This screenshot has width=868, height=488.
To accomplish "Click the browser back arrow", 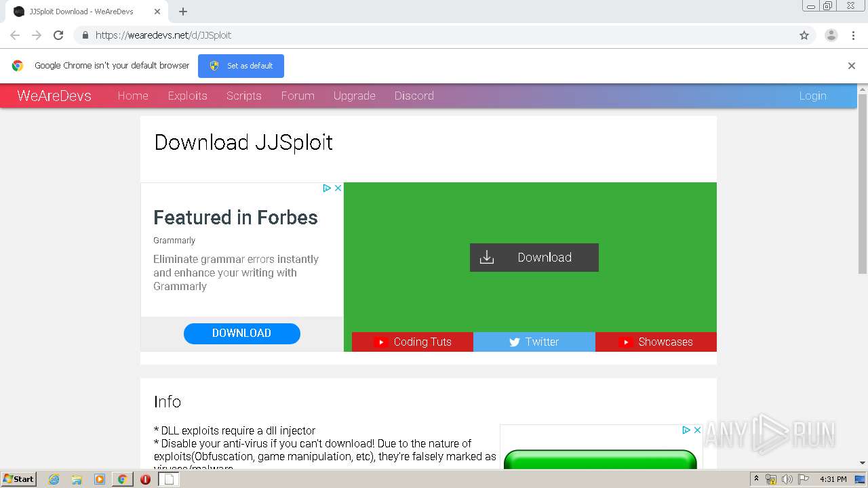I will point(15,35).
